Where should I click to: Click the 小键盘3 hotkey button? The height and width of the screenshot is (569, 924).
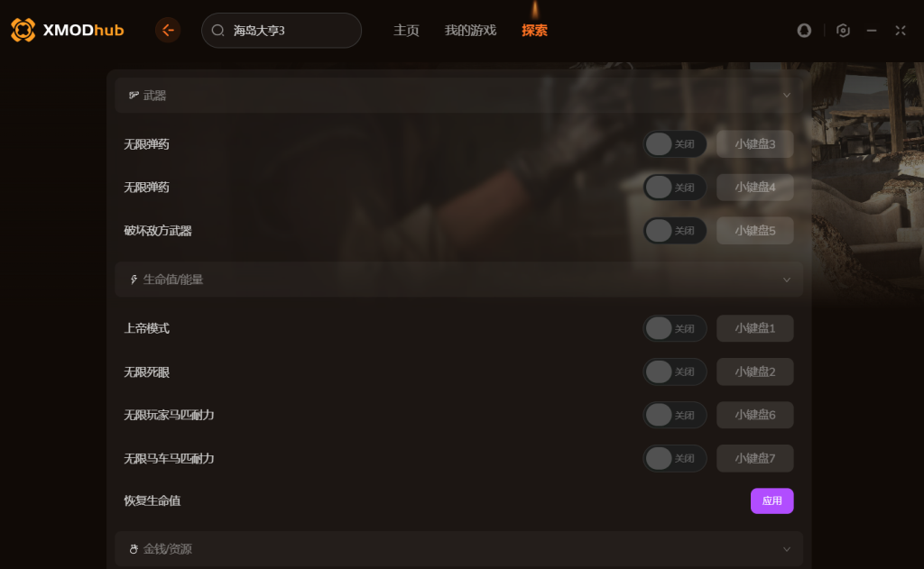click(755, 143)
